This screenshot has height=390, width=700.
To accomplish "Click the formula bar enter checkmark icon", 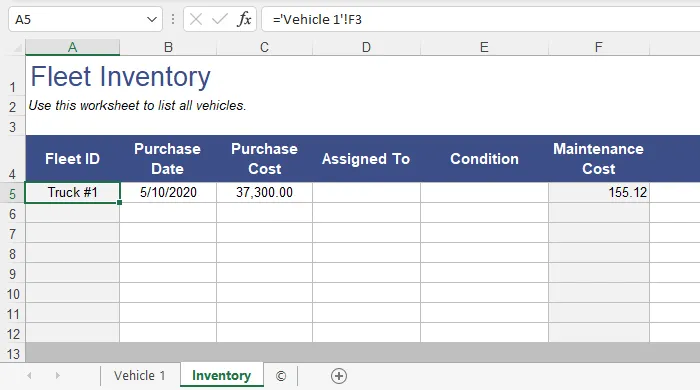I will tap(220, 19).
